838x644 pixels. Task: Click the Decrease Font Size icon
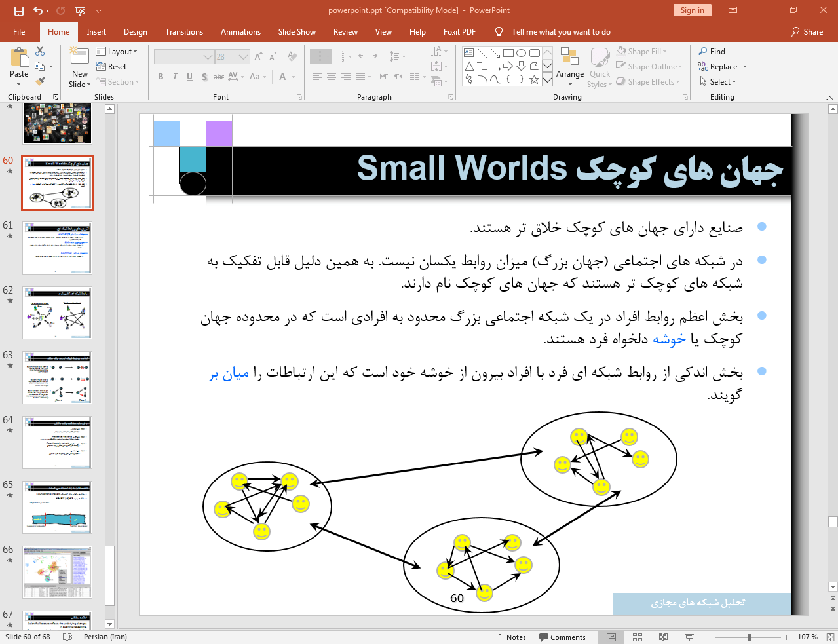pos(273,57)
